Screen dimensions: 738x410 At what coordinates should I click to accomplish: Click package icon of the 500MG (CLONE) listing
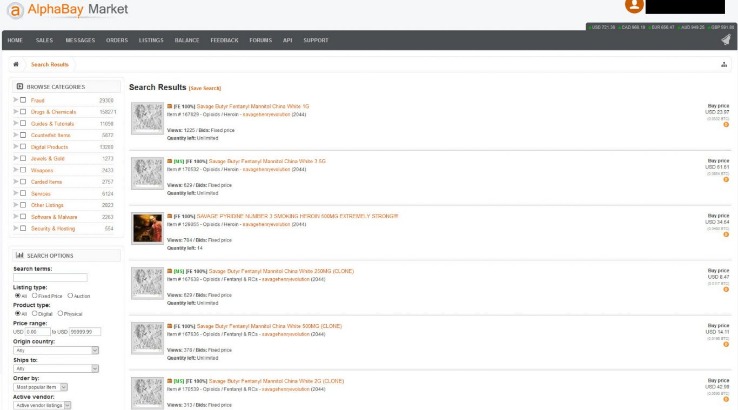coord(169,326)
